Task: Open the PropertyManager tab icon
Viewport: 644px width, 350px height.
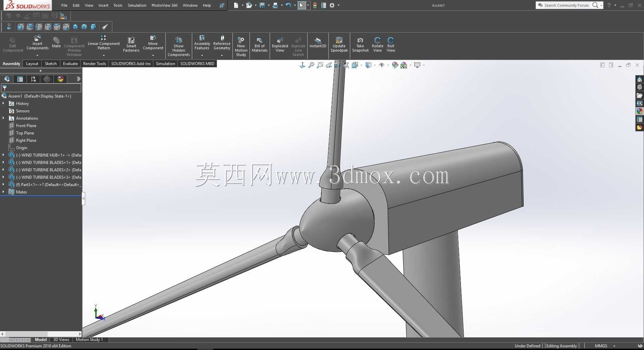Action: coord(20,79)
